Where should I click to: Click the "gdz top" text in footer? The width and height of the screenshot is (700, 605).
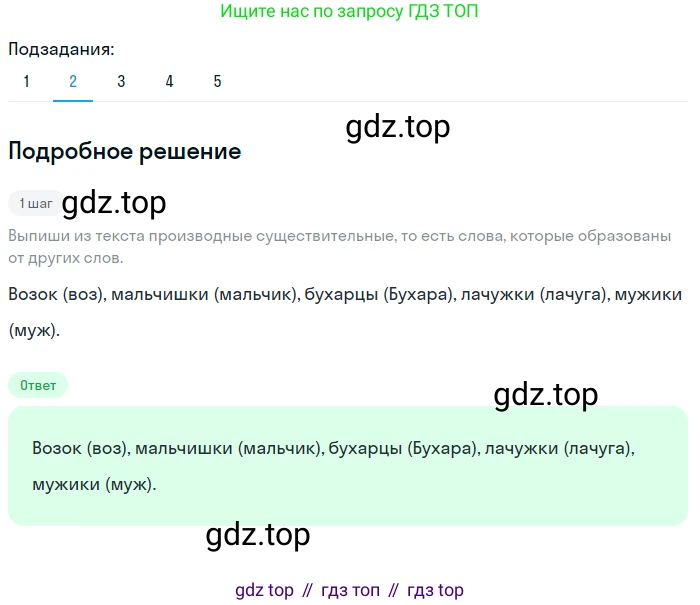pyautogui.click(x=264, y=590)
